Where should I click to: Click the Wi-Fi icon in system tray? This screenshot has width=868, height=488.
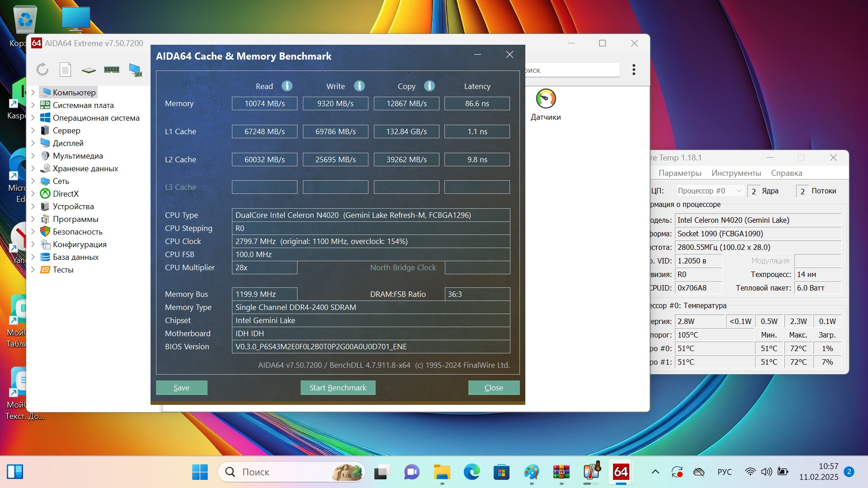point(750,472)
